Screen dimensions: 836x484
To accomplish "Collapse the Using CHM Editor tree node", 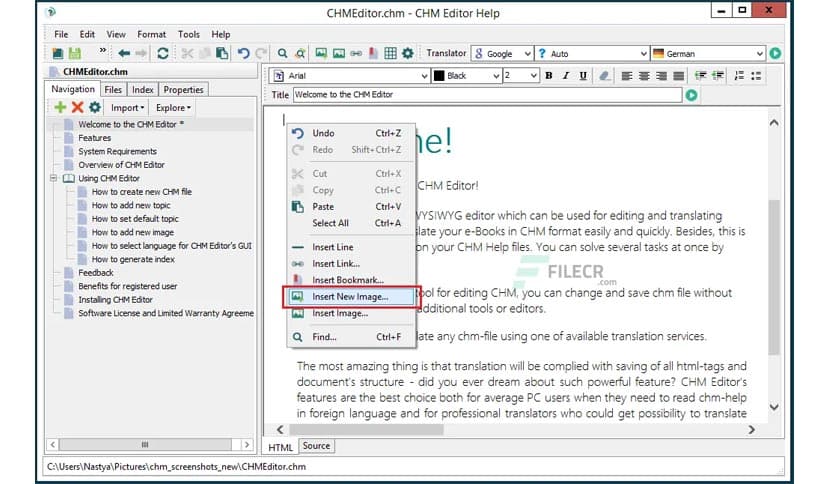I will tap(53, 178).
